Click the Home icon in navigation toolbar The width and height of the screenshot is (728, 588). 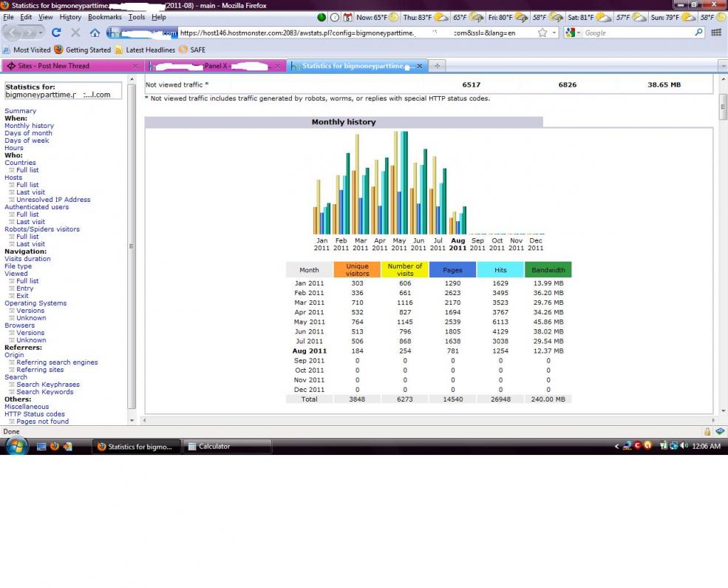coord(95,33)
